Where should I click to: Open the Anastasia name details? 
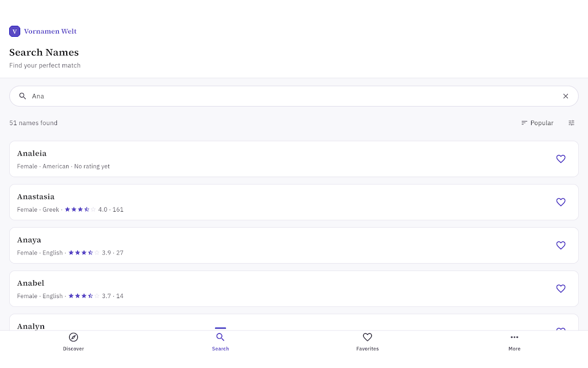[294, 202]
